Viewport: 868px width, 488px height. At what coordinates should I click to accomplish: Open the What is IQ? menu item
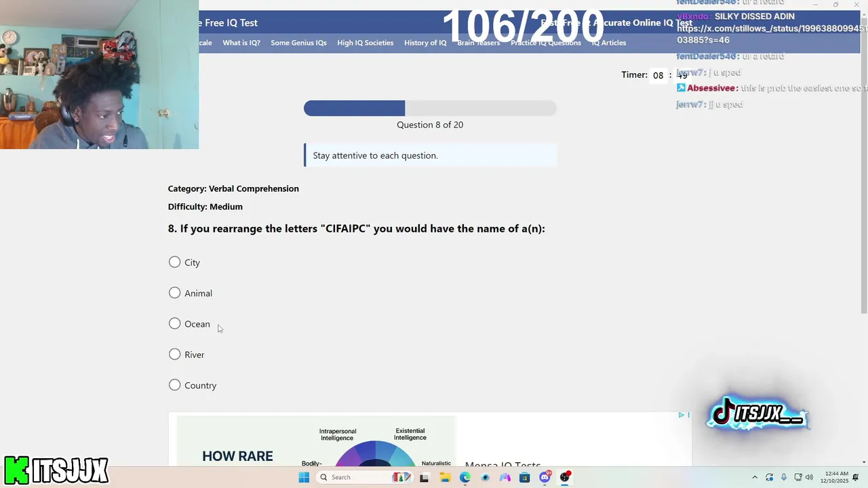pos(241,43)
